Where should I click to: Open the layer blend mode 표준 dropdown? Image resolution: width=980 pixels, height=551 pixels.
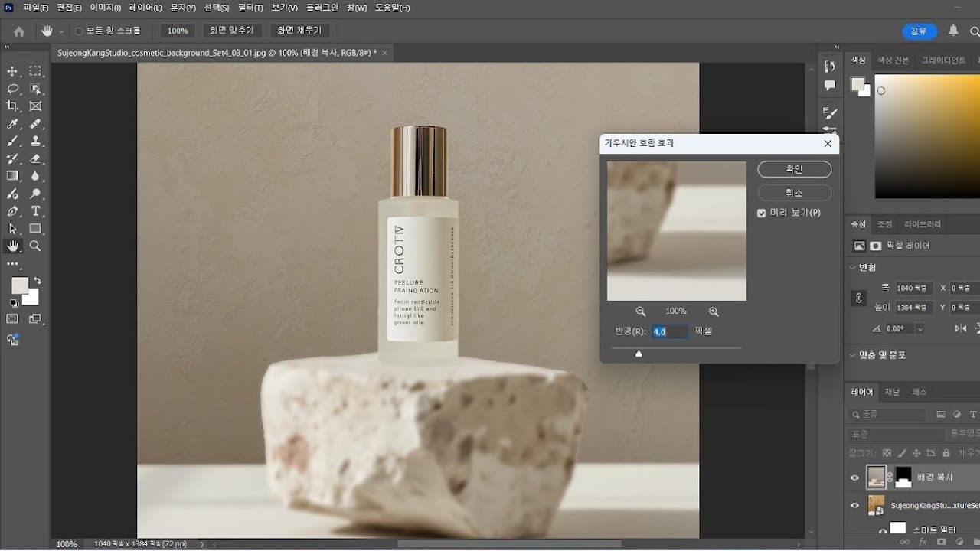tap(897, 434)
